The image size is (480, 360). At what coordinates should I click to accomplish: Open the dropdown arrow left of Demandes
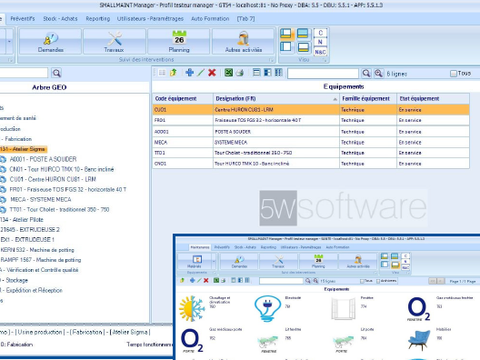9,41
